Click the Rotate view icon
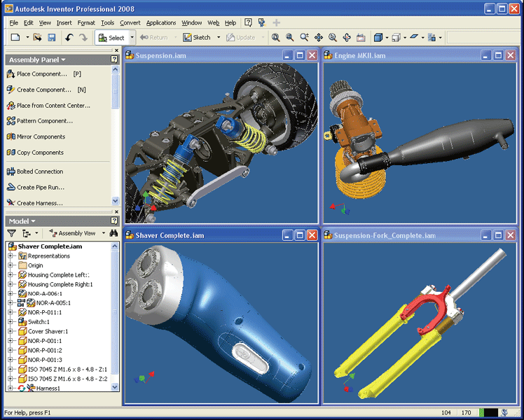Screen dimensions: 524x420 point(347,37)
